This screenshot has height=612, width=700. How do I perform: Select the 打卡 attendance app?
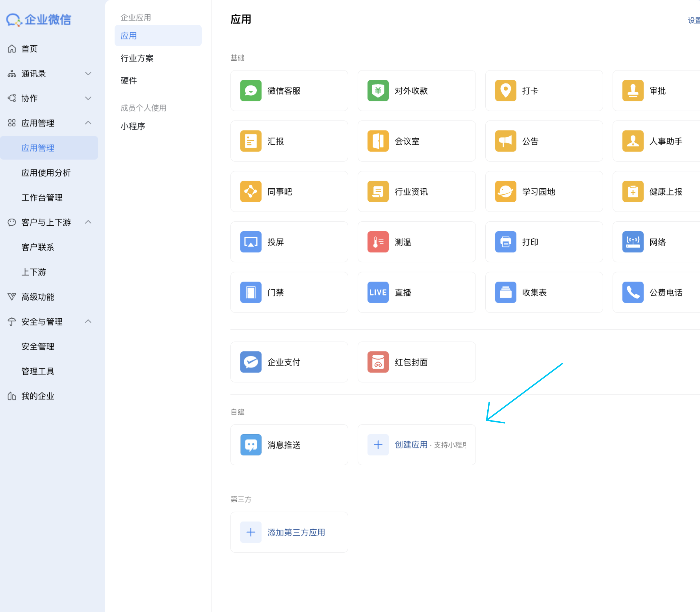pyautogui.click(x=543, y=91)
